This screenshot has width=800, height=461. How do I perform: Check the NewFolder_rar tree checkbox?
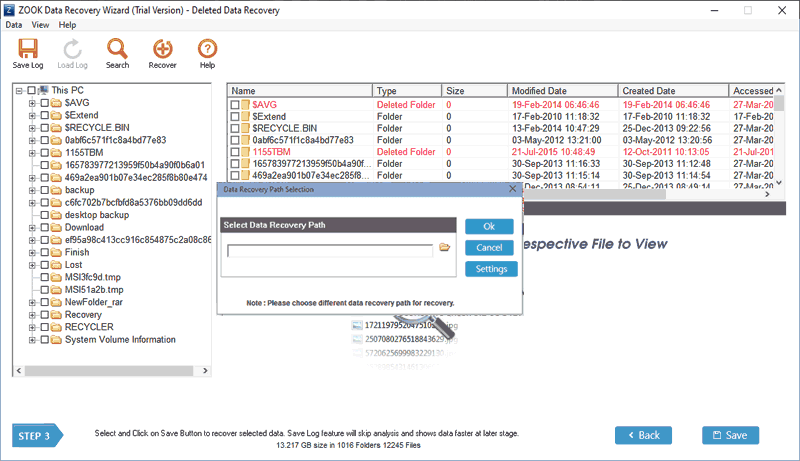(45, 302)
